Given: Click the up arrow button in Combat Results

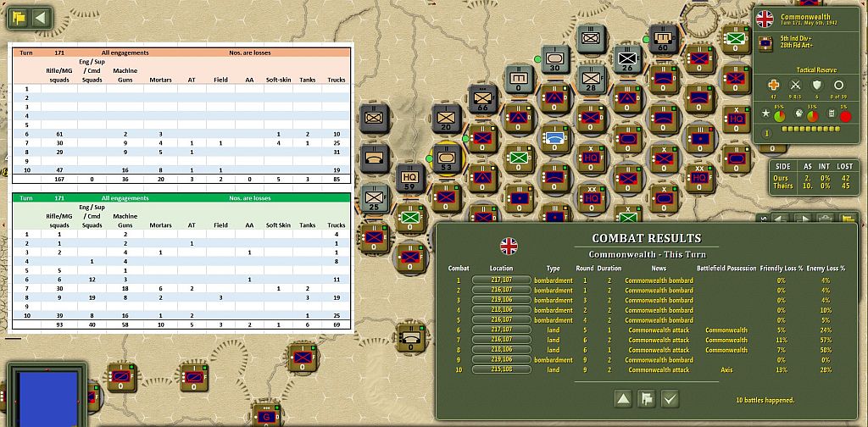Looking at the screenshot, I should [x=623, y=399].
